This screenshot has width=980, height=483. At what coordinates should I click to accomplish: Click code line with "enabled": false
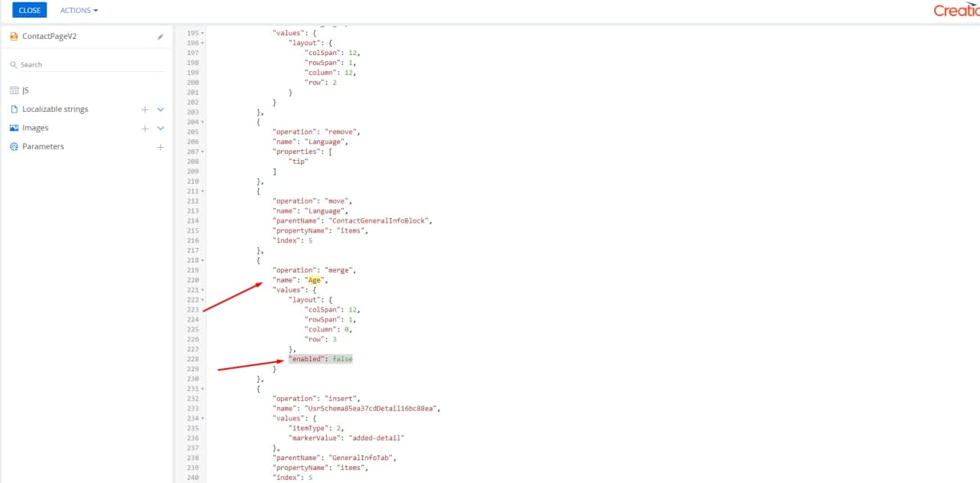coord(320,359)
